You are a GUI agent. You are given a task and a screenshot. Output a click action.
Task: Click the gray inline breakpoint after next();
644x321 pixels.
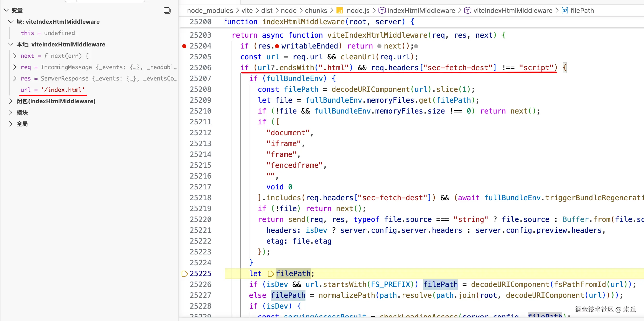(416, 46)
